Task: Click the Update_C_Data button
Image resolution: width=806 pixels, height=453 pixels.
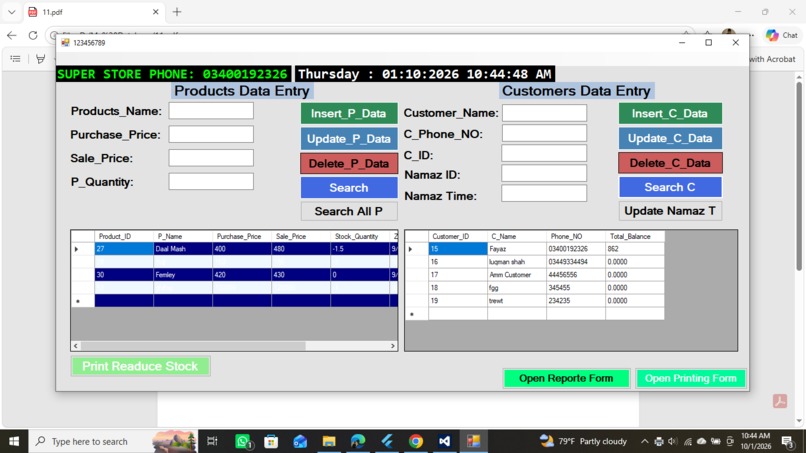Action: pos(670,138)
